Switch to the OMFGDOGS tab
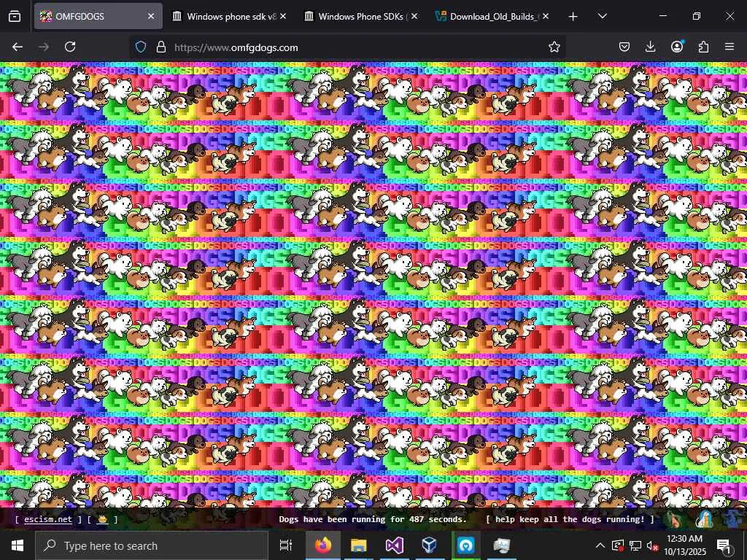Screen dimensions: 747x560 pyautogui.click(x=98, y=16)
